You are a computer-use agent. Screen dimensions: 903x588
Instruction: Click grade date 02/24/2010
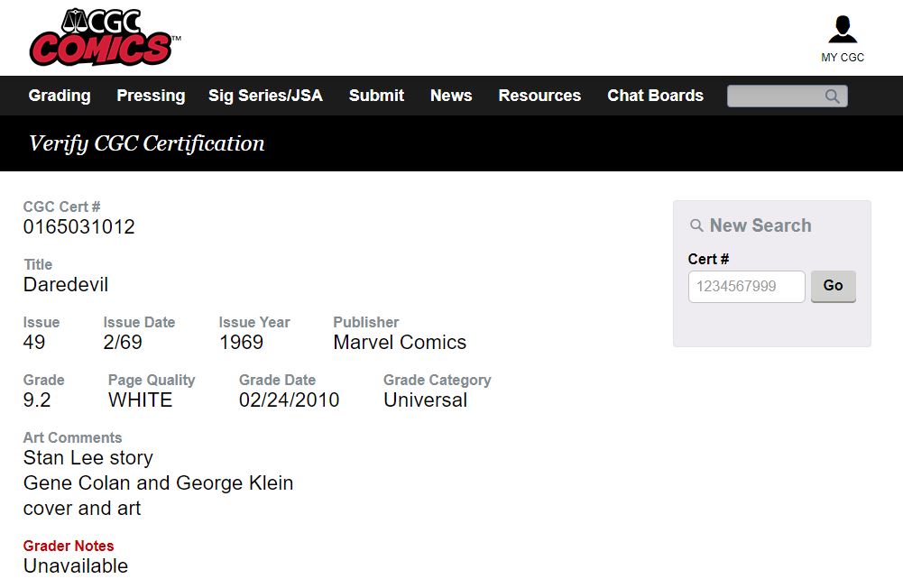point(289,400)
